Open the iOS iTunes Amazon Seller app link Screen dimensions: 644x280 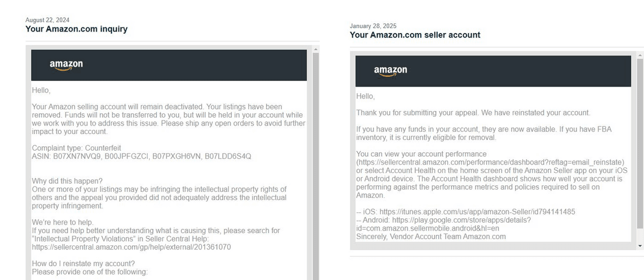coord(477,212)
